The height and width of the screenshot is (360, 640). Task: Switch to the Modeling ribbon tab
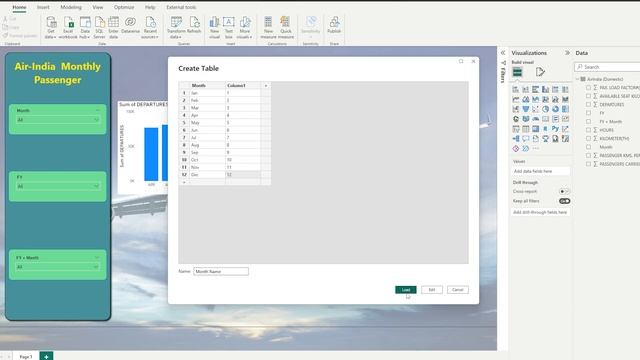71,7
